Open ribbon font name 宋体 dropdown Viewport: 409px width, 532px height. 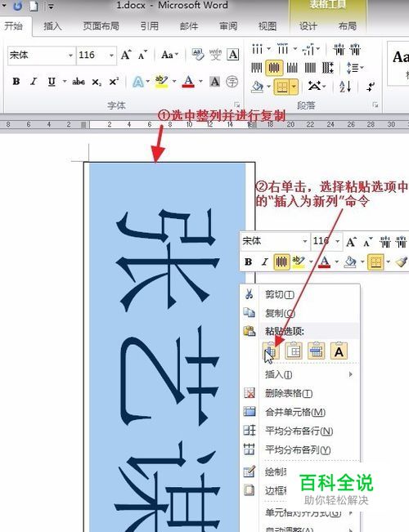coord(70,55)
